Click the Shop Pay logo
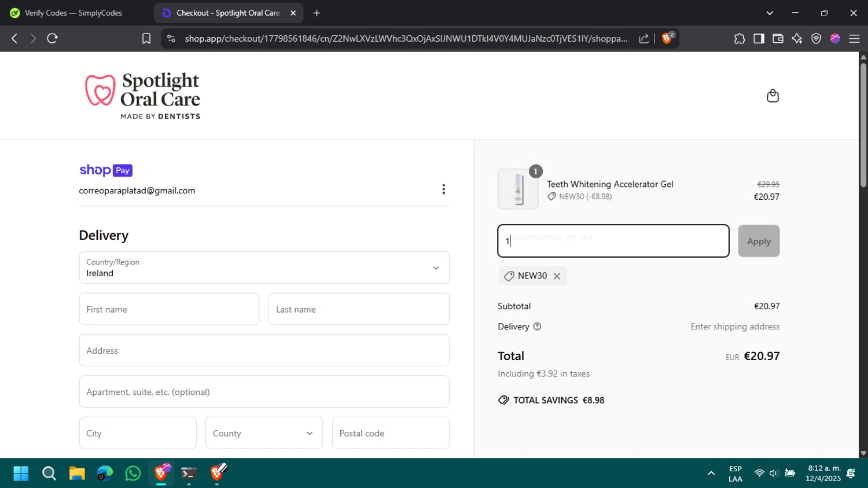 coord(106,170)
